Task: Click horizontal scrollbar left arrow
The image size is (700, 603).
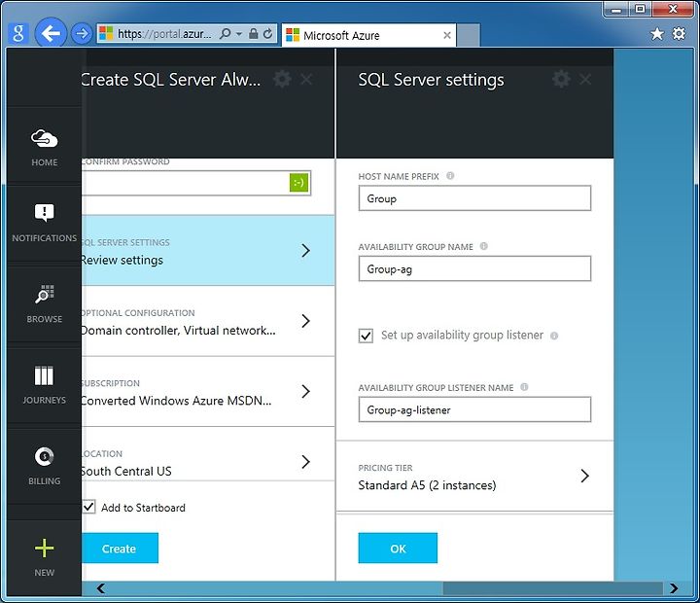Action: point(101,588)
